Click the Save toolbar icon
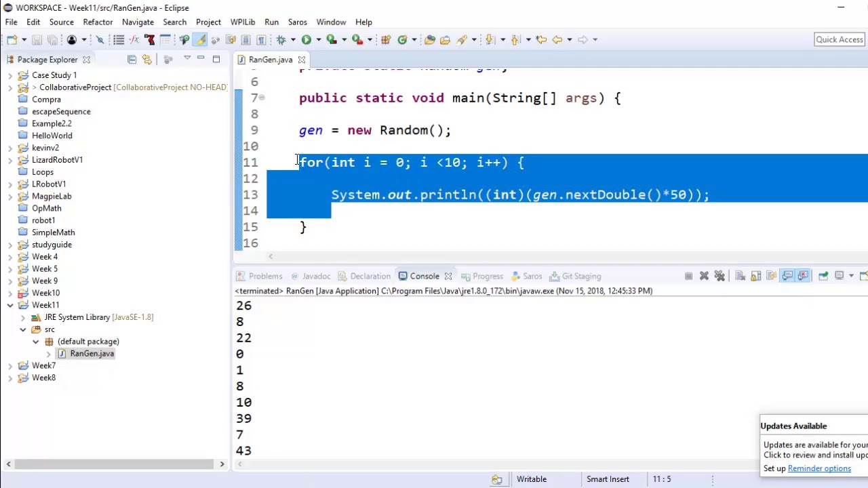 (x=37, y=39)
